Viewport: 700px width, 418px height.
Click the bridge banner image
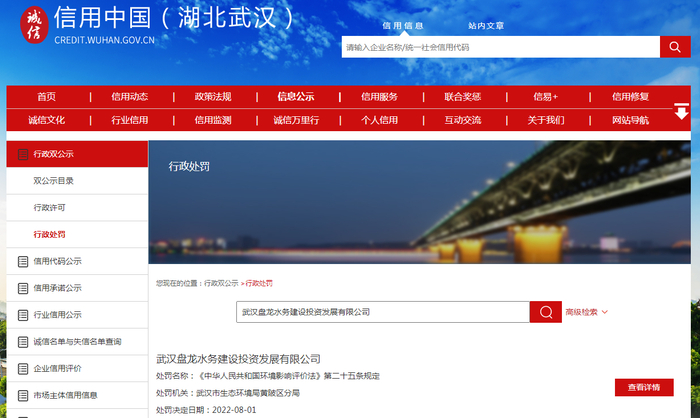click(420, 202)
